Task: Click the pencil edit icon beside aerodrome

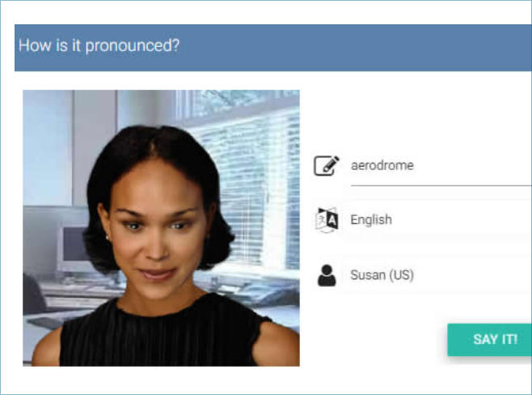Action: point(326,166)
